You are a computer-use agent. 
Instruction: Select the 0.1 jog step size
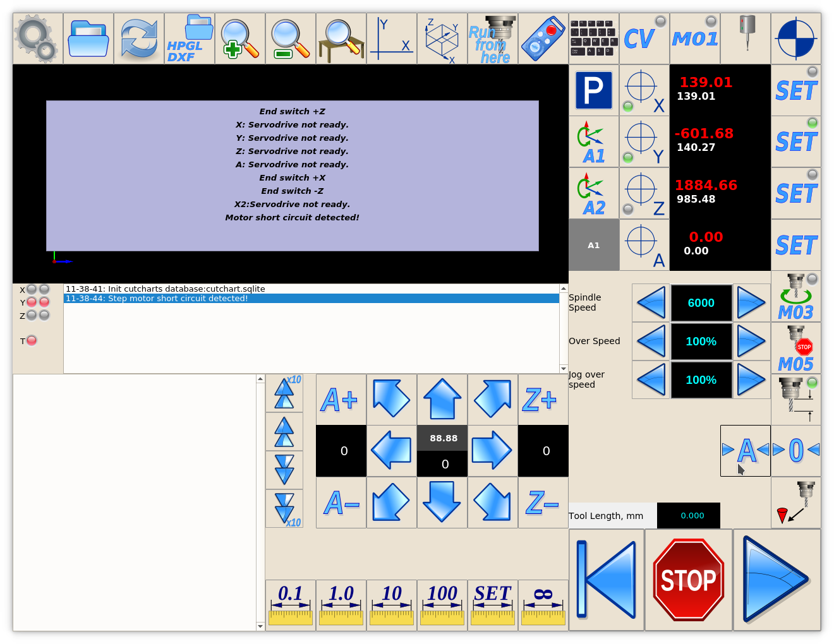291,605
